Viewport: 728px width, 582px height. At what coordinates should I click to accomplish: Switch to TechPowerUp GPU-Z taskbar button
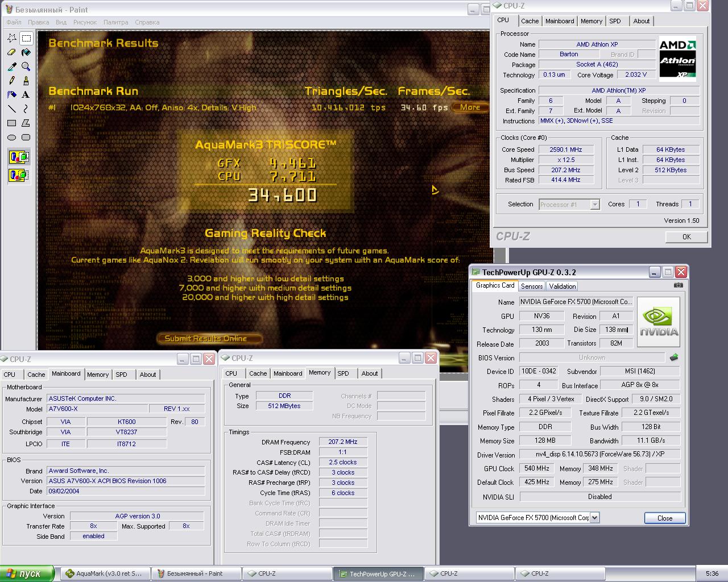[x=378, y=573]
